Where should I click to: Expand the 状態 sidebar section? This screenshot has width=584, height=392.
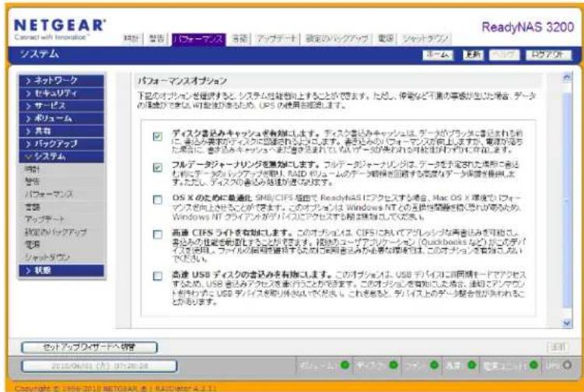click(61, 271)
